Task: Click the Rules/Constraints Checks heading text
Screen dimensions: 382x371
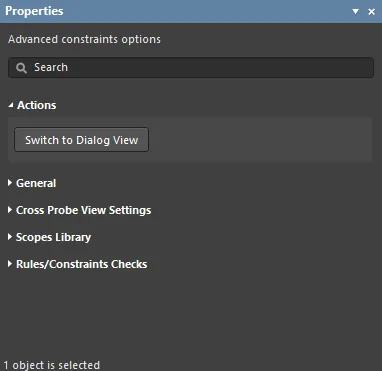Action: pyautogui.click(x=82, y=264)
